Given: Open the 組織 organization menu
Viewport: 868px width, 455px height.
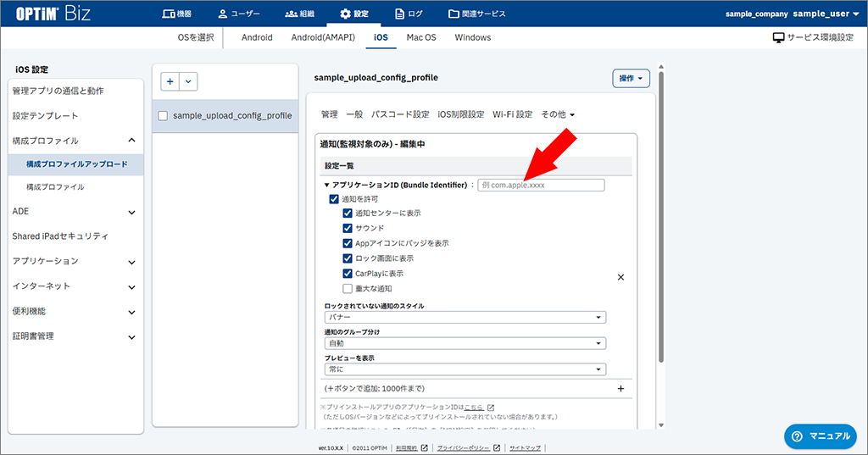Looking at the screenshot, I should click(299, 14).
